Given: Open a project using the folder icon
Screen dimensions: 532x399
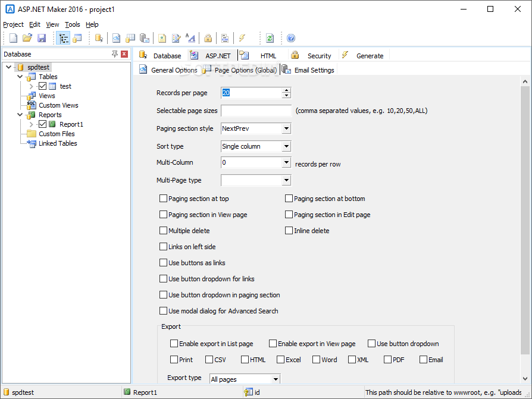Looking at the screenshot, I should [x=27, y=38].
